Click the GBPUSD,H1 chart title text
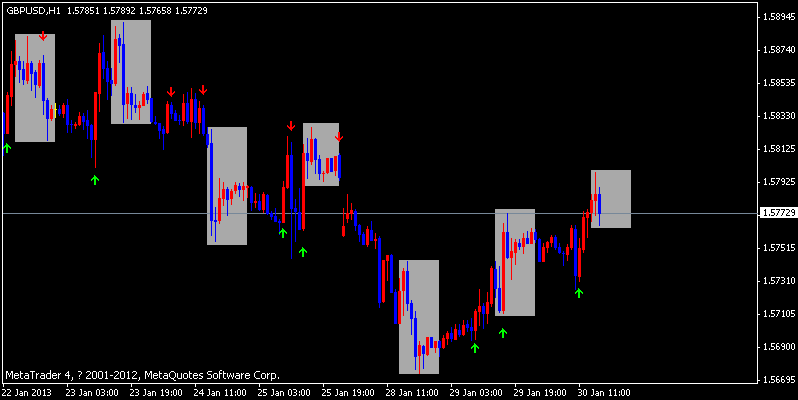This screenshot has width=798, height=400. (x=34, y=11)
